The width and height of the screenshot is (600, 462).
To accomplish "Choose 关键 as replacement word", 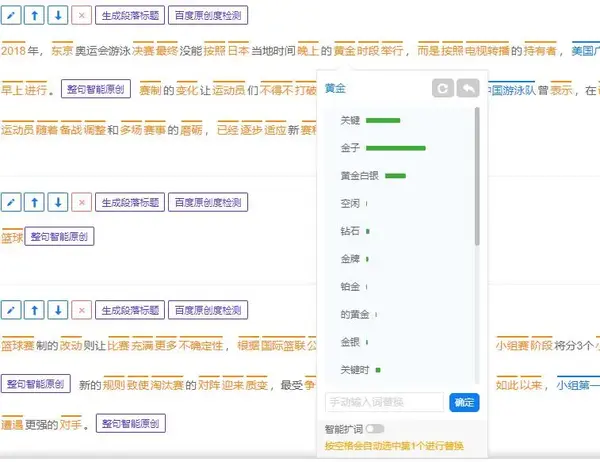I will point(350,121).
